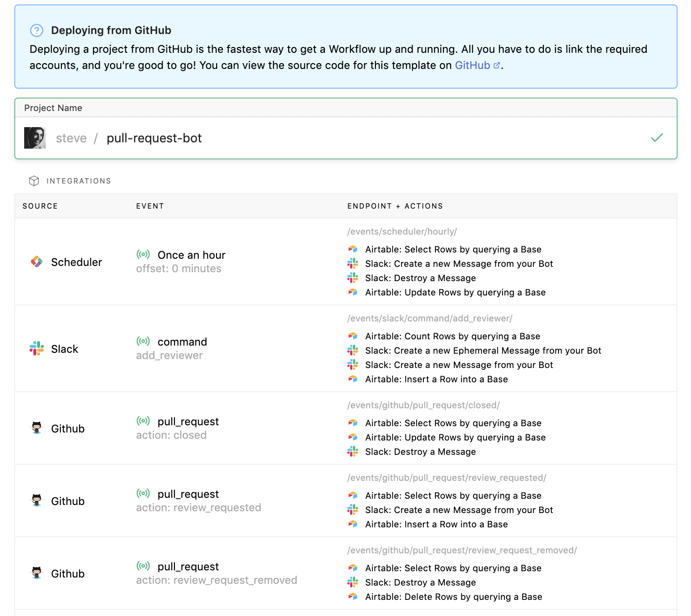Click the SOURCE column header
691x616 pixels.
pyautogui.click(x=40, y=206)
